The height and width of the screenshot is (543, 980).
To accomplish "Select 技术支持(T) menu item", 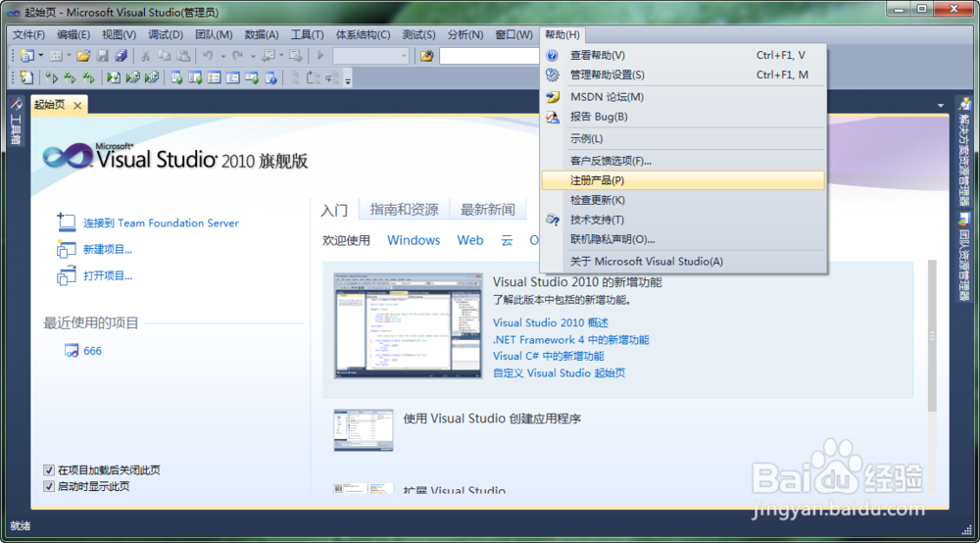I will [x=683, y=220].
